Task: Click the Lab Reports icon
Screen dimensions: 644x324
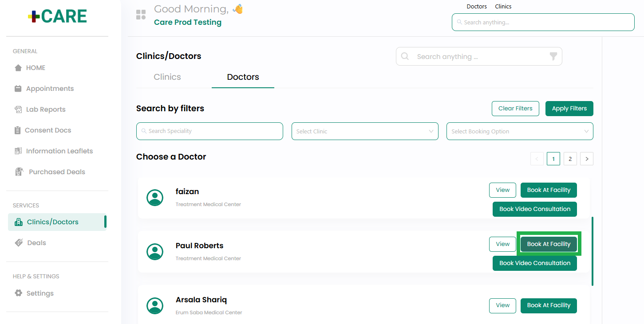Action: pyautogui.click(x=18, y=109)
